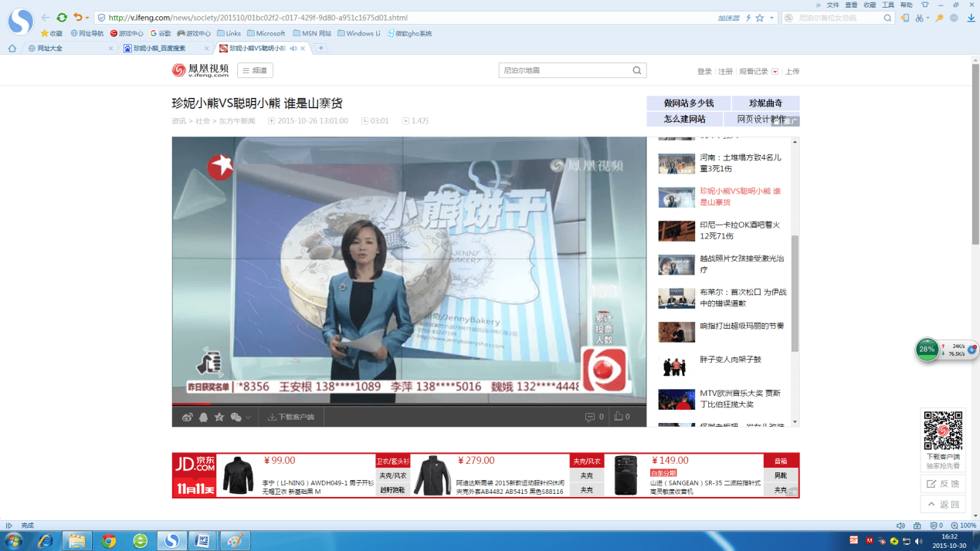Click the home icon left of tabs
Viewport: 980px width, 551px height.
pyautogui.click(x=12, y=48)
